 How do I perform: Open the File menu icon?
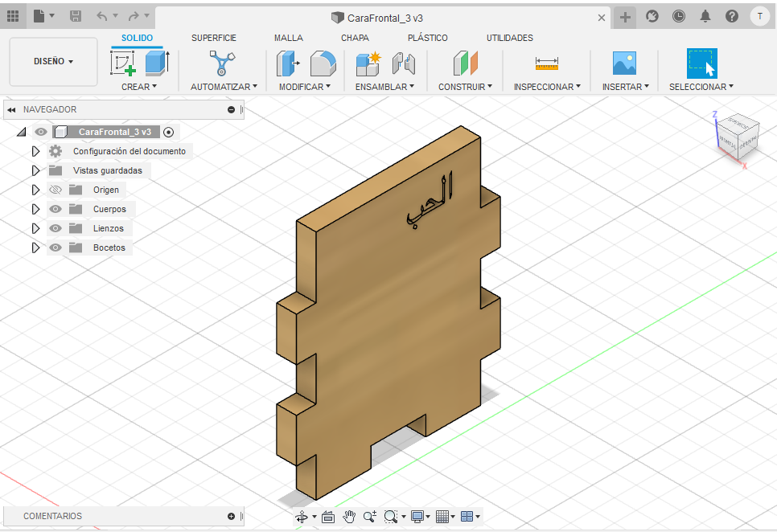point(39,16)
